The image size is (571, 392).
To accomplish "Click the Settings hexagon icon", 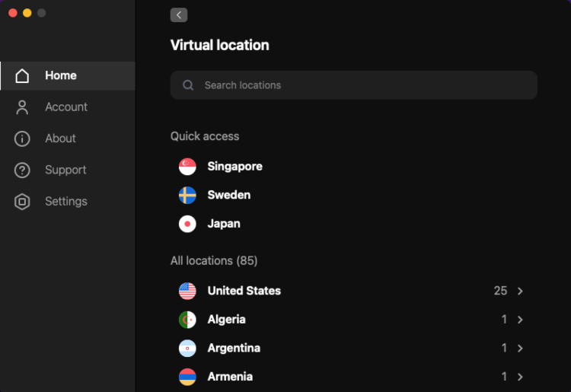I will [x=22, y=202].
